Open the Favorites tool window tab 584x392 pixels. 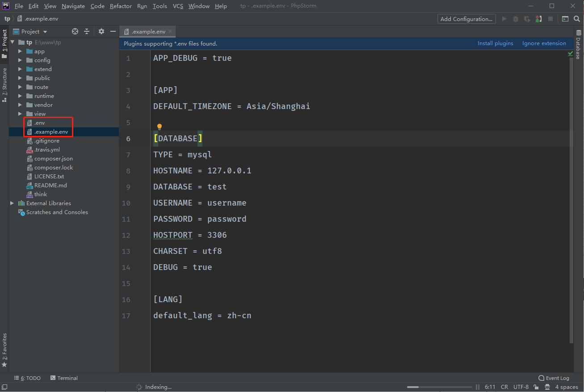(4, 350)
